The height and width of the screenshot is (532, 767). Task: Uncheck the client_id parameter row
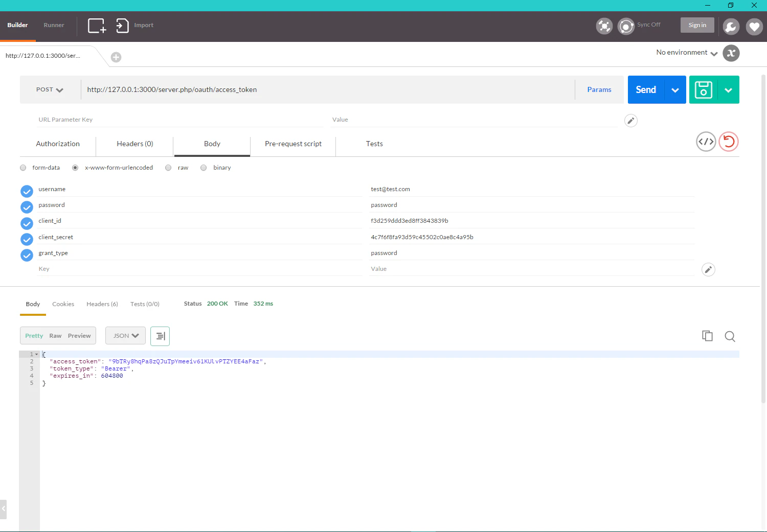[x=27, y=223]
